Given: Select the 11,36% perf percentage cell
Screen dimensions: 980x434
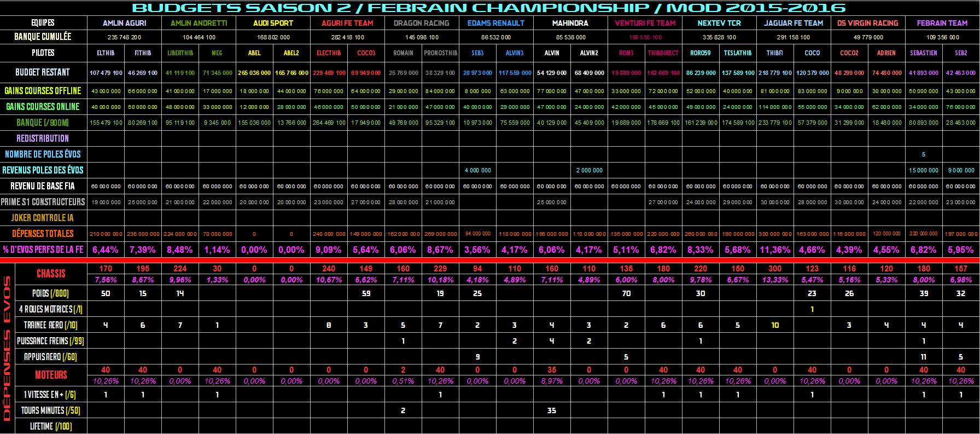Looking at the screenshot, I should (774, 250).
